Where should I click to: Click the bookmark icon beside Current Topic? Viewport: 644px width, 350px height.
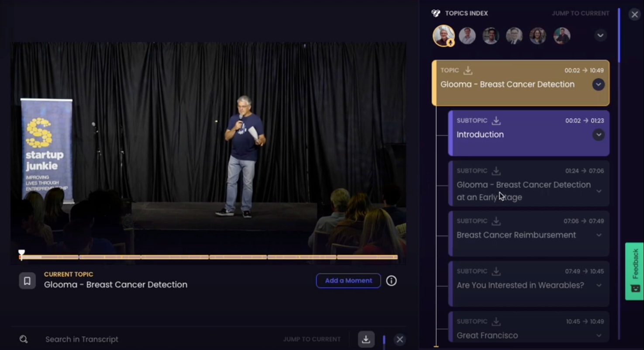(x=27, y=281)
